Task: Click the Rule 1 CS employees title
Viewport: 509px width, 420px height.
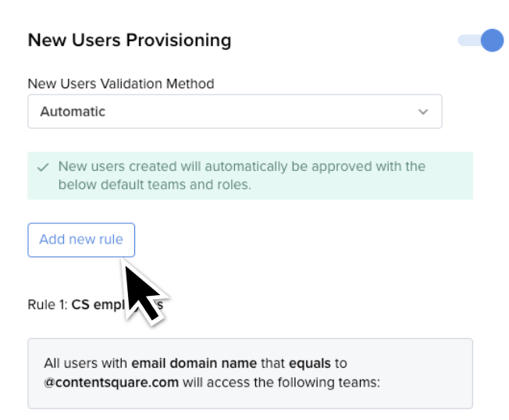Action: click(x=95, y=304)
